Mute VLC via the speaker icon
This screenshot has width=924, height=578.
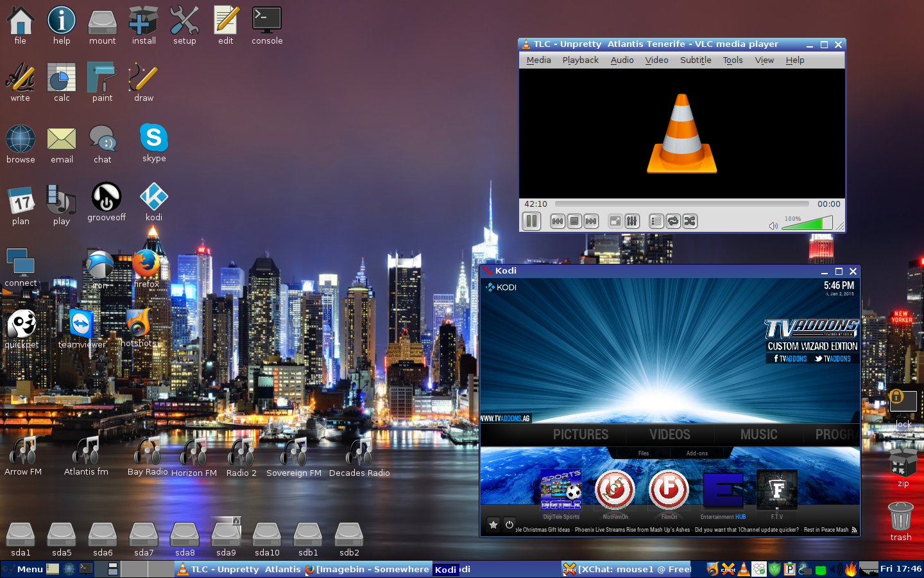773,225
